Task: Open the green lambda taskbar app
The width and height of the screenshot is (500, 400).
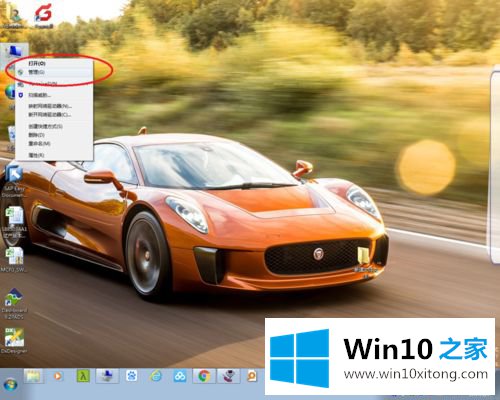Action: tap(83, 376)
